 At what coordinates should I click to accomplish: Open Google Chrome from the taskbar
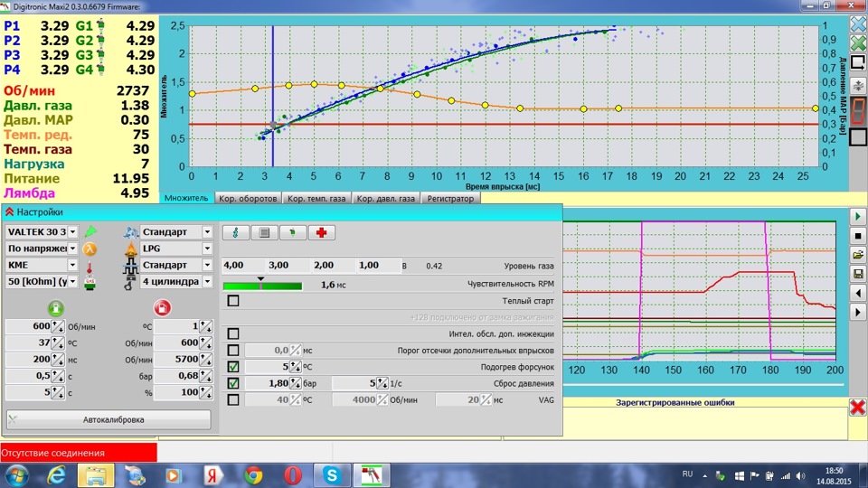(x=253, y=475)
